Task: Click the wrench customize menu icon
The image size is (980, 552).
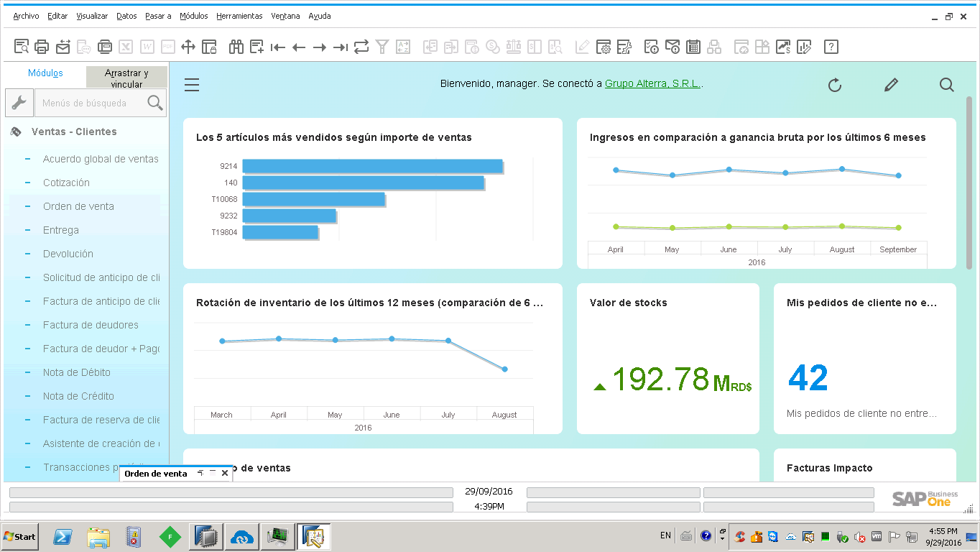Action: coord(19,103)
